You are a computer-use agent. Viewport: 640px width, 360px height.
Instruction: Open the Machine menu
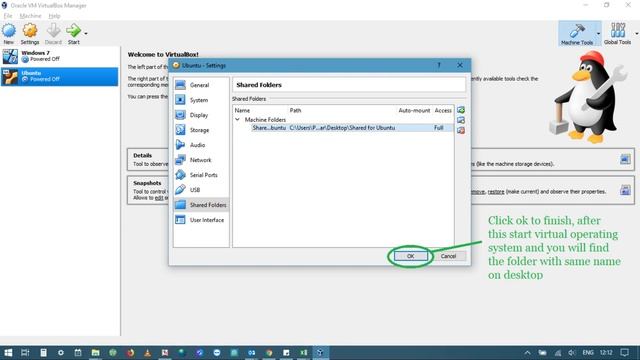(x=30, y=16)
